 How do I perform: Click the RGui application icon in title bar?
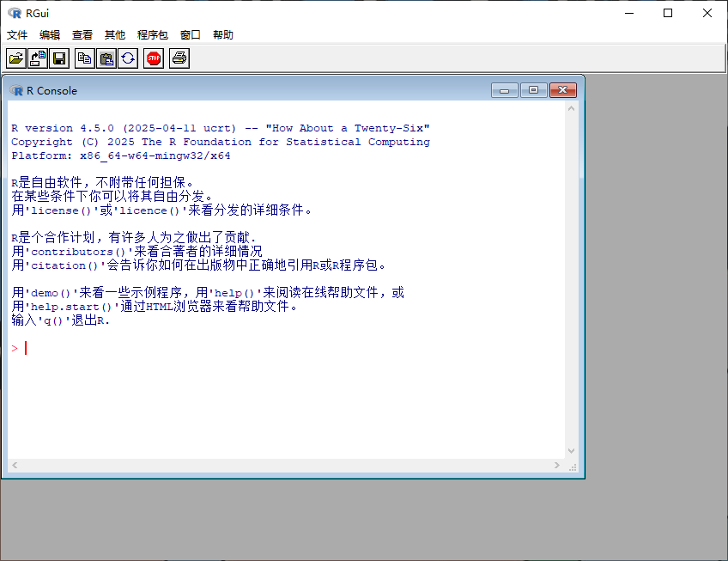15,13
